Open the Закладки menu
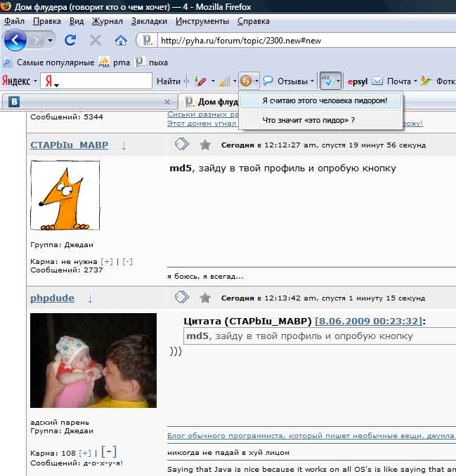The width and height of the screenshot is (456, 476). pyautogui.click(x=149, y=22)
